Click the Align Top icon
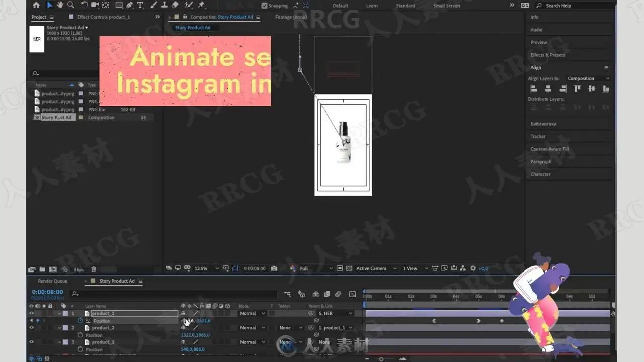Screen dimensions: 644x362 [577, 88]
